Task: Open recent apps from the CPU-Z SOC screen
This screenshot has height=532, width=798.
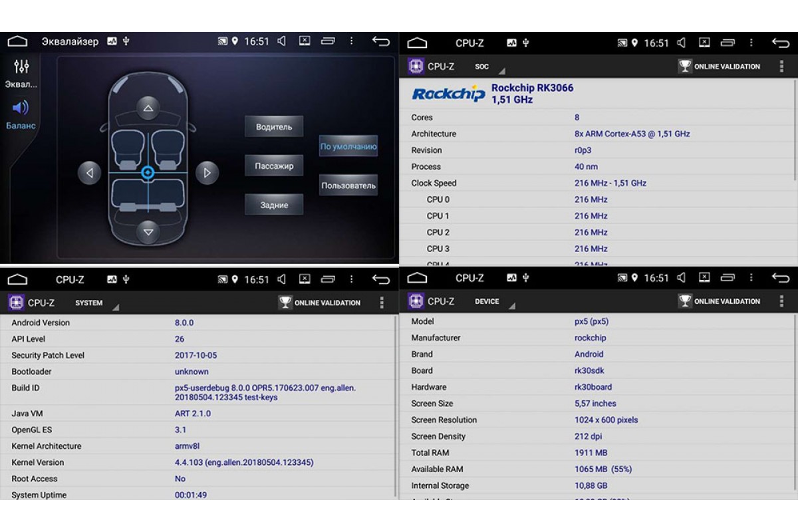Action: [728, 43]
